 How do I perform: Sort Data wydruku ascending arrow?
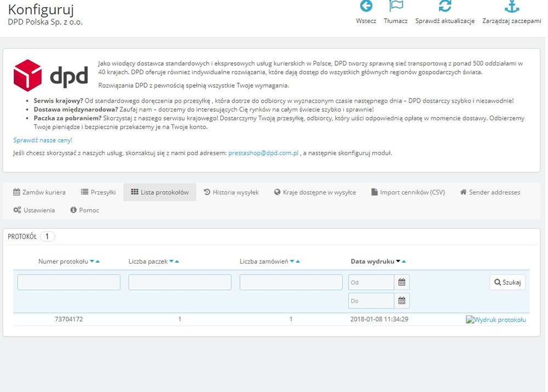[404, 261]
